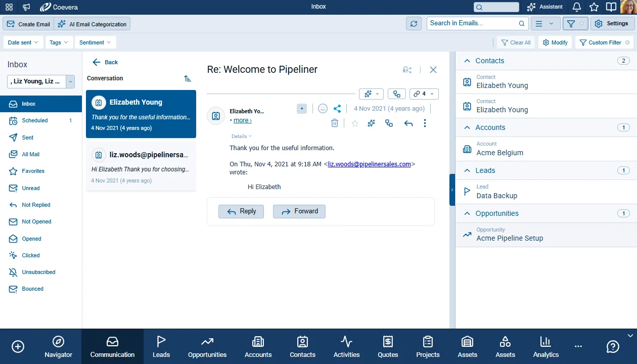This screenshot has height=364, width=637.
Task: Collapse the Opportunities section
Action: [467, 213]
